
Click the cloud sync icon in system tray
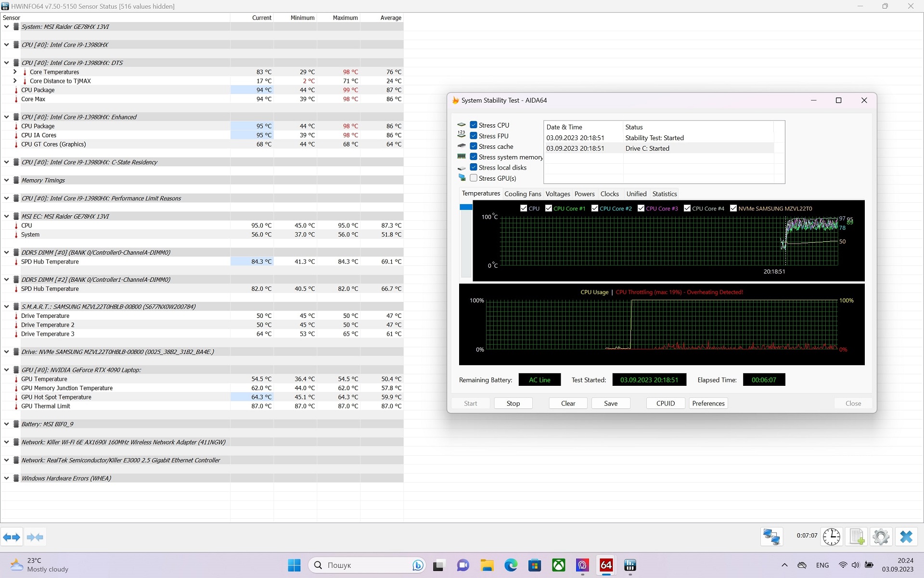802,565
